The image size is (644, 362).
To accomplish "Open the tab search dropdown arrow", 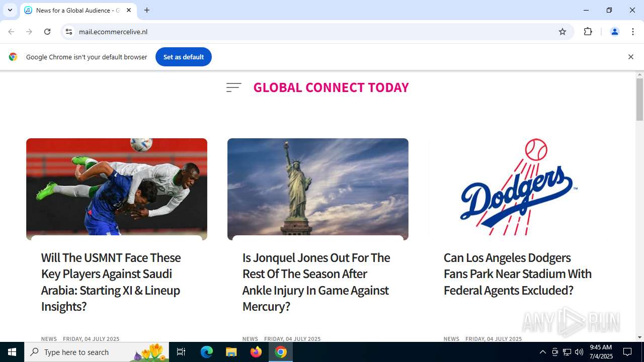I will 10,10.
